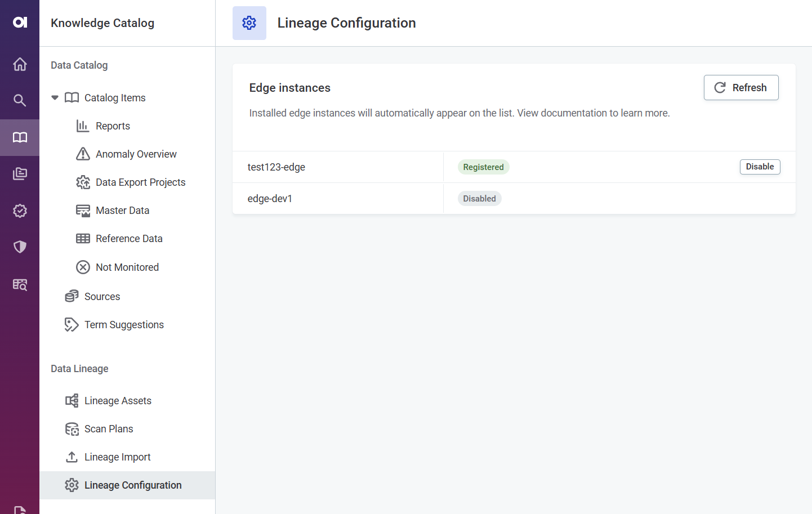Click the badge checkmark icon in rail

tap(20, 211)
